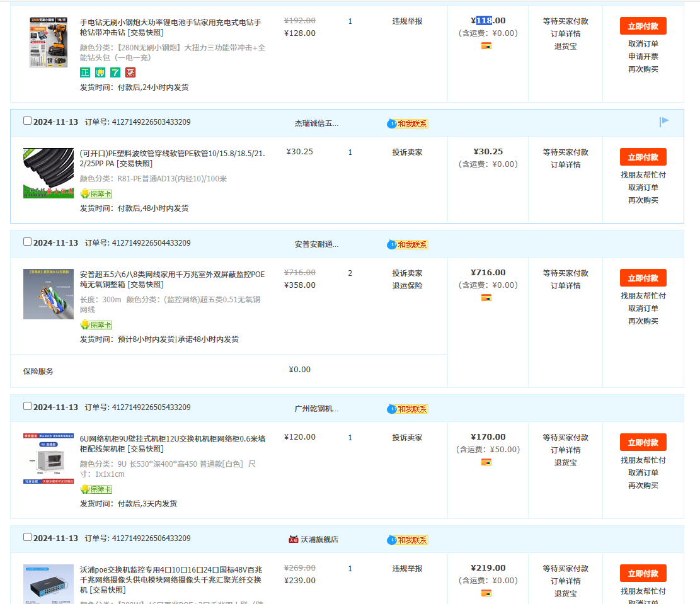Pay now for the ¥30.25 corrugated pipe order

pos(643,157)
